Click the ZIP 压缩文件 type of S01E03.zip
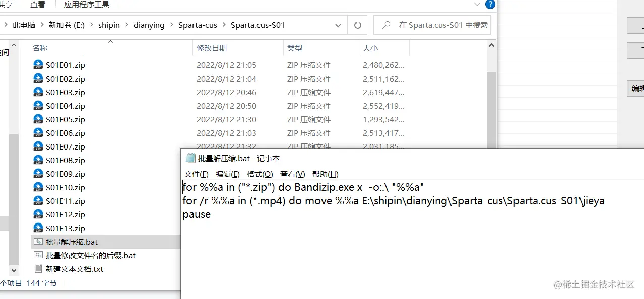The height and width of the screenshot is (299, 644). pos(309,92)
